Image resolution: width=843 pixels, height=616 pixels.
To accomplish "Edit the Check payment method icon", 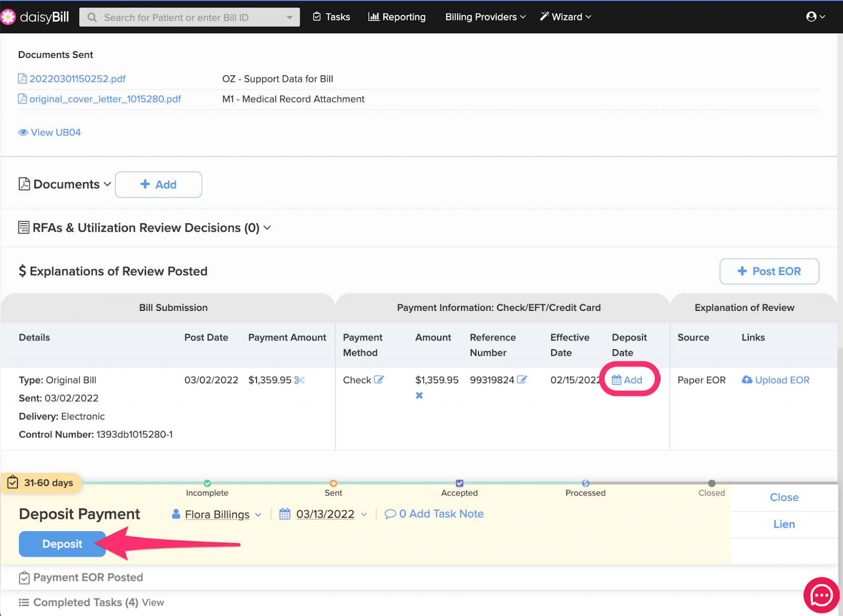I will tap(379, 380).
